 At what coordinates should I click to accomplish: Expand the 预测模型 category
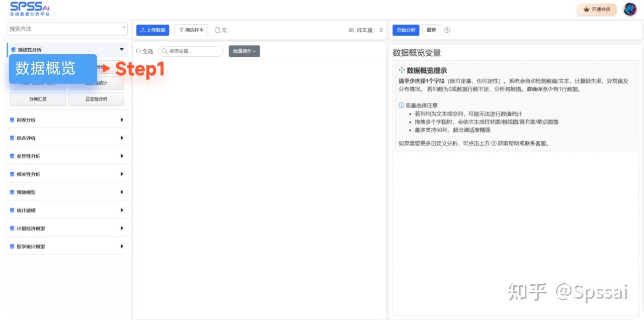[x=65, y=192]
